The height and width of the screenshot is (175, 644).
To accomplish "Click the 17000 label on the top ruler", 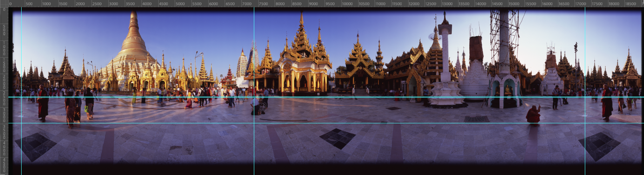I will pos(581,4).
